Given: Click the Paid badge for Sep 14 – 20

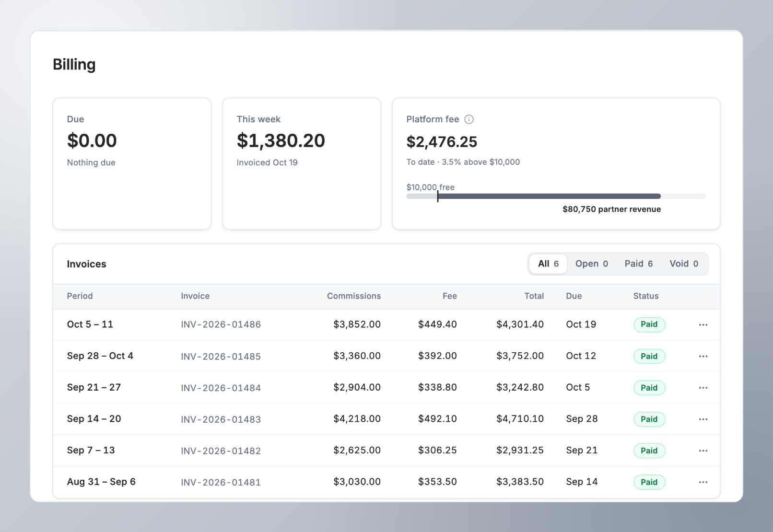Looking at the screenshot, I should (649, 419).
